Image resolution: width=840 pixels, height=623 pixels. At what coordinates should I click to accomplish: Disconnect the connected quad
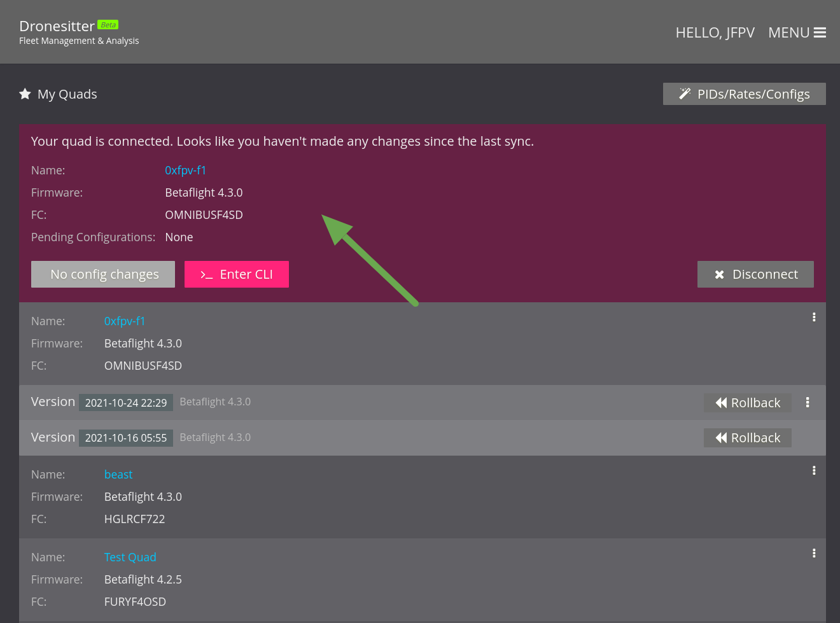point(755,274)
